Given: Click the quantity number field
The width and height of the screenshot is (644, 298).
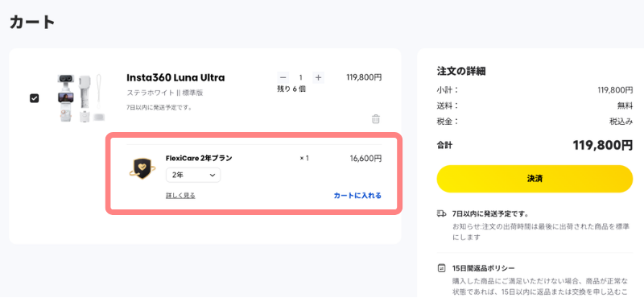Looking at the screenshot, I should pyautogui.click(x=300, y=77).
